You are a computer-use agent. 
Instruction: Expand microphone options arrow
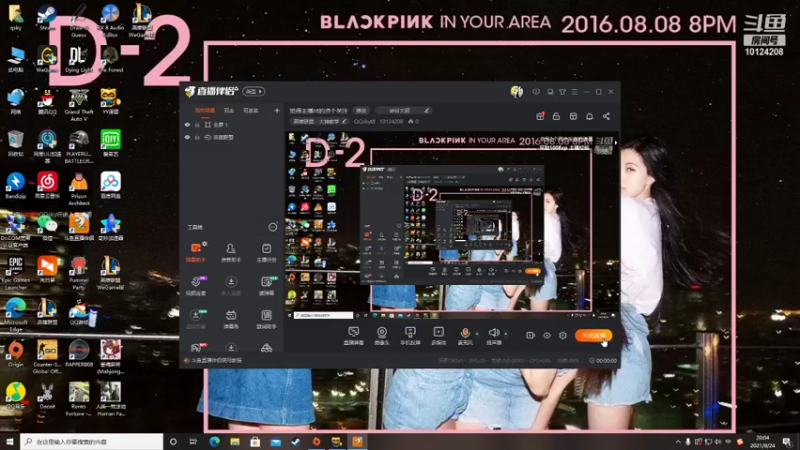477,334
